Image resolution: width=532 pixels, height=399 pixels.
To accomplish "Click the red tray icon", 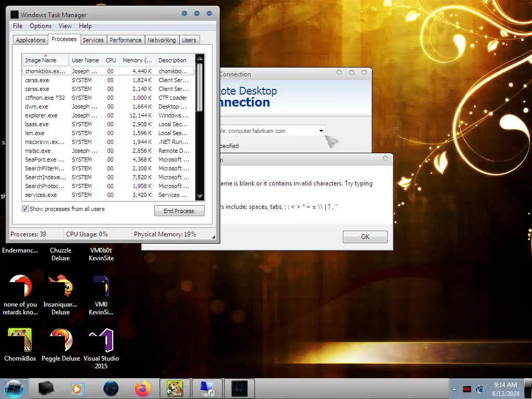I will [467, 389].
